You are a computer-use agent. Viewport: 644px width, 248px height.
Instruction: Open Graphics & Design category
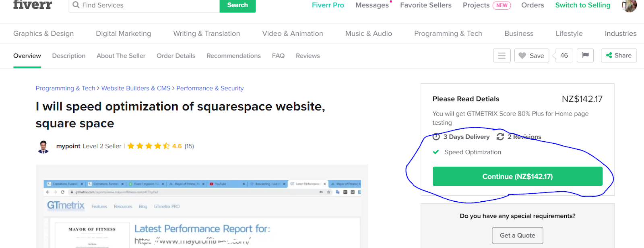pos(43,33)
